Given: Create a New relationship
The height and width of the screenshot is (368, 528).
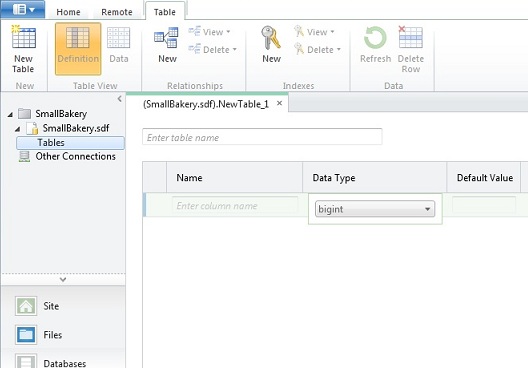Looking at the screenshot, I should click(167, 45).
